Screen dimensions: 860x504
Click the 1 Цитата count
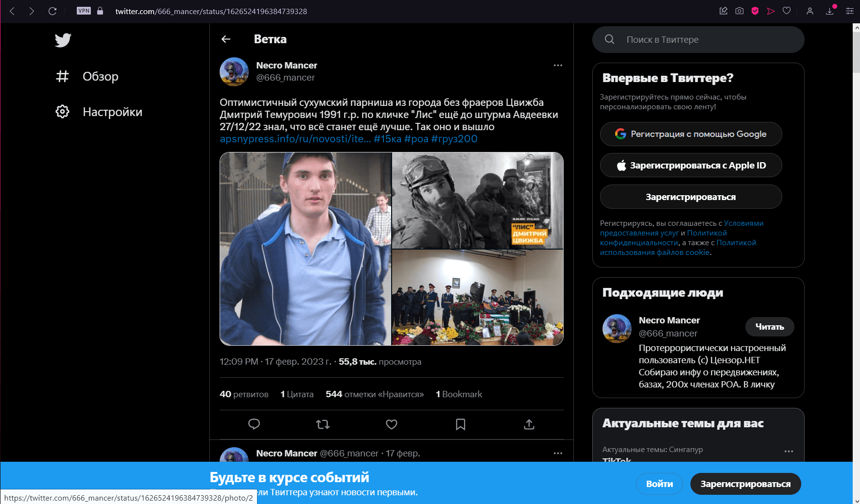(297, 394)
